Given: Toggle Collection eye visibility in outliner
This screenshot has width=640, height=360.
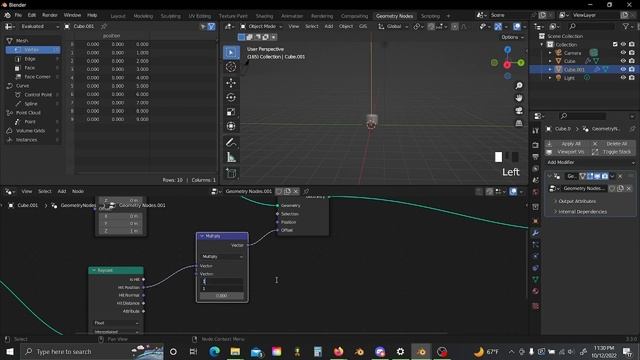Looking at the screenshot, I should (x=623, y=44).
